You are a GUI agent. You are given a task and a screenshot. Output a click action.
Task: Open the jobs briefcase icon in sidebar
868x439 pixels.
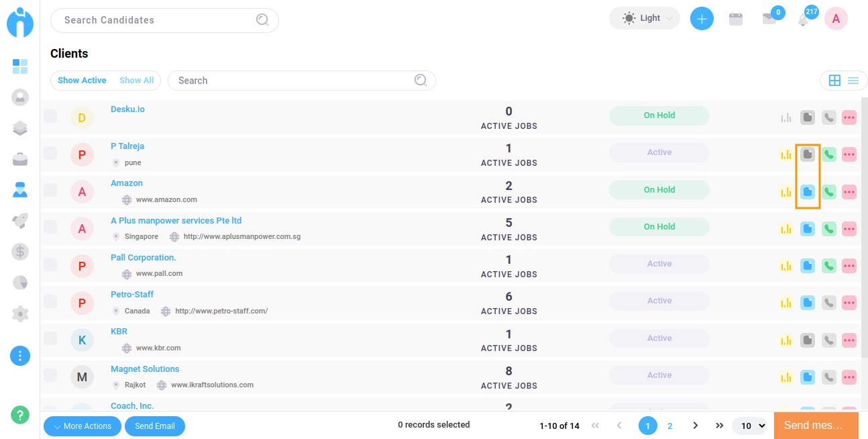click(x=20, y=159)
